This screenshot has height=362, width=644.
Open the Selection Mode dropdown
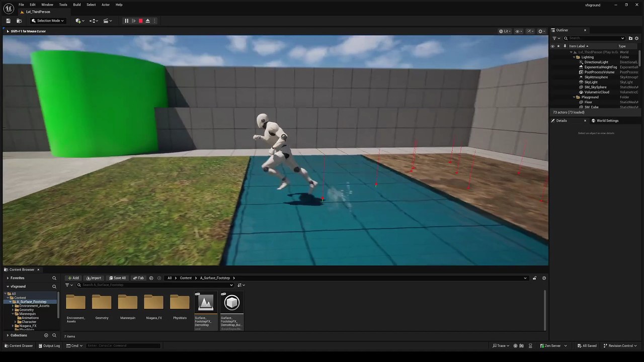coord(47,21)
